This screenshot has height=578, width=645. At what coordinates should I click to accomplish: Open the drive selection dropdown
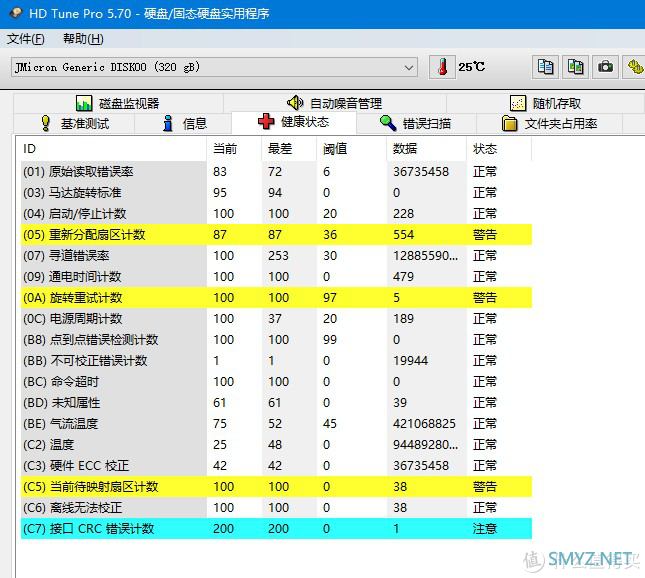point(214,67)
